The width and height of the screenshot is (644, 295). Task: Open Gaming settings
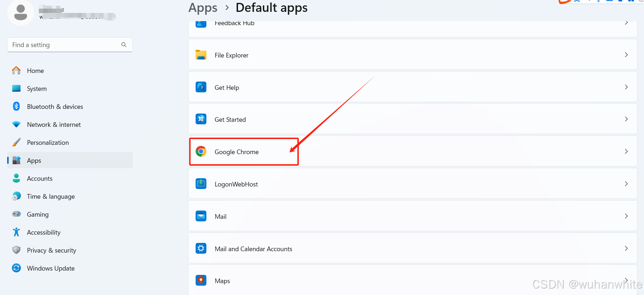pos(70,215)
